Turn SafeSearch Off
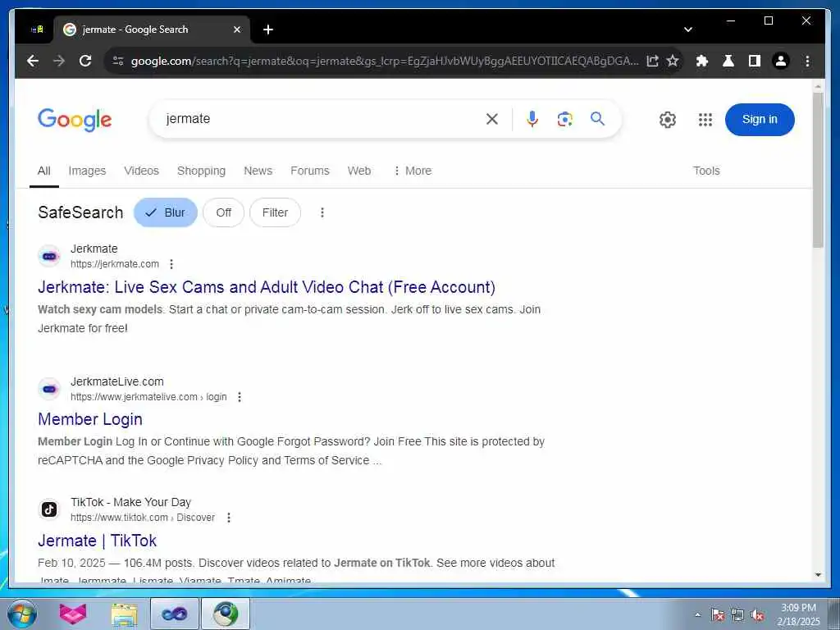The image size is (840, 630). pyautogui.click(x=223, y=212)
